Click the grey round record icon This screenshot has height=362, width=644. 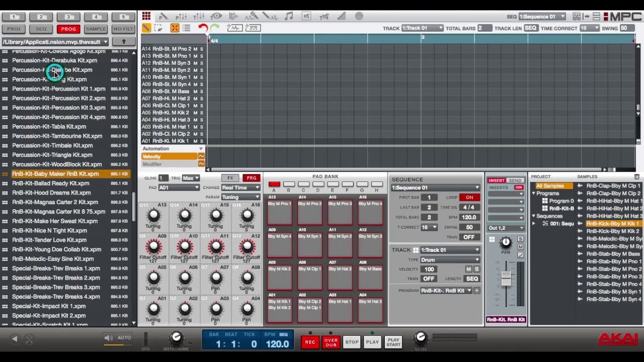point(359,16)
